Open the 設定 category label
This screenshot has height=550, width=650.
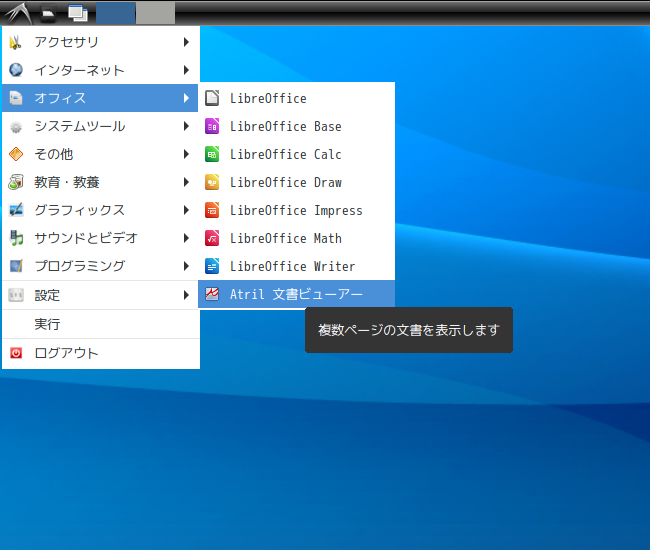point(47,295)
